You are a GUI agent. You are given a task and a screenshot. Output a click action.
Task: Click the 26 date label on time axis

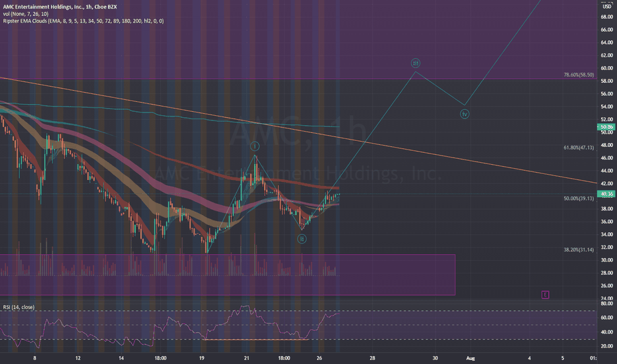click(x=319, y=358)
